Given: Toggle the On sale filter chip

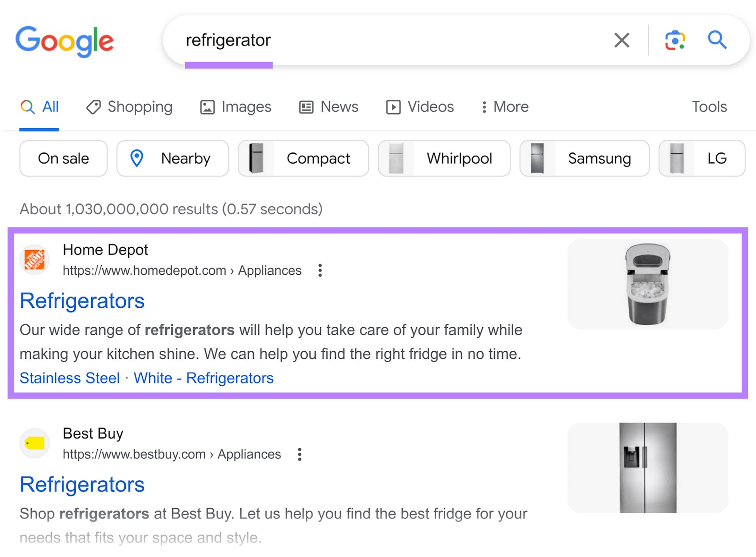Looking at the screenshot, I should point(63,159).
